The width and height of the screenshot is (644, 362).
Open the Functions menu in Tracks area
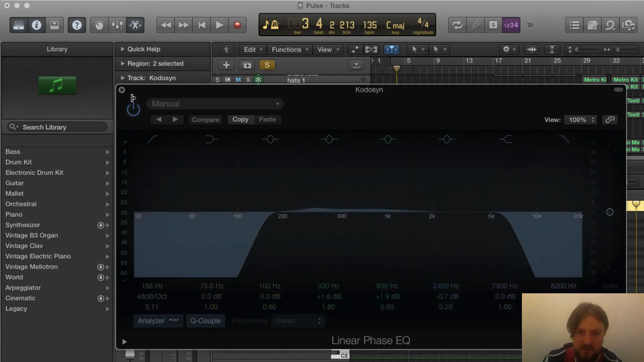click(x=290, y=50)
